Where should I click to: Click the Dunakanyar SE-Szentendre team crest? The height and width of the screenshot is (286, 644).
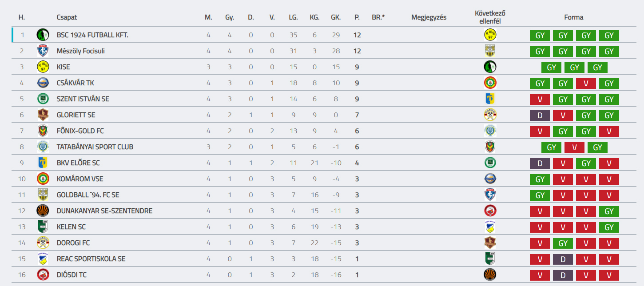[x=43, y=211]
